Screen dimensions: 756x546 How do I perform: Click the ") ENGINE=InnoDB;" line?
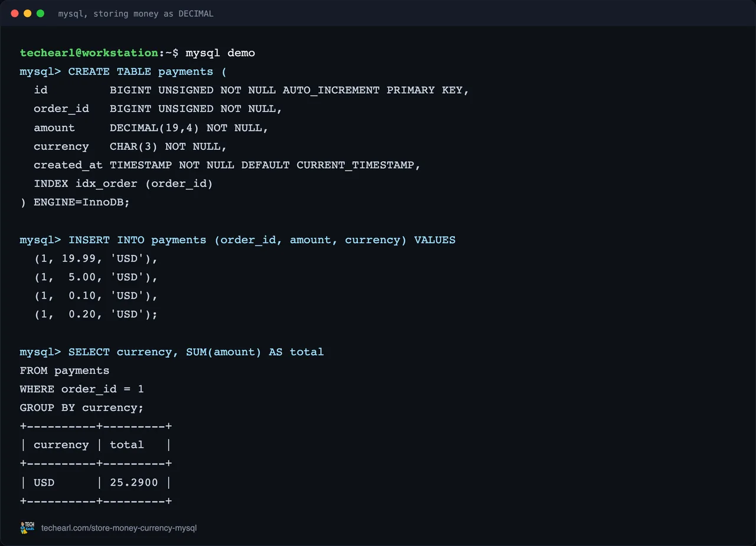(x=75, y=202)
